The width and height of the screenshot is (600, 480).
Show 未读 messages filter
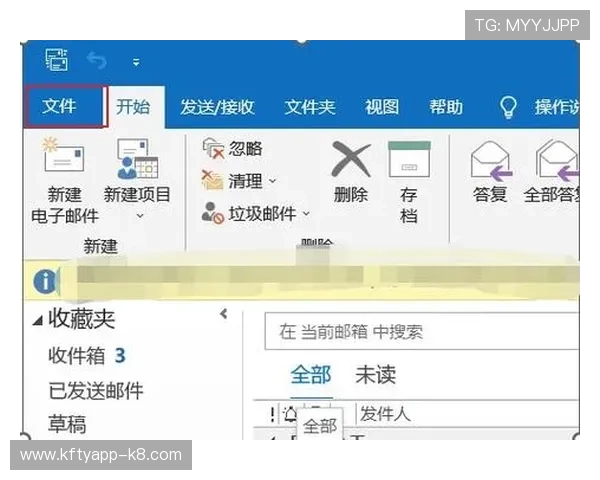375,374
